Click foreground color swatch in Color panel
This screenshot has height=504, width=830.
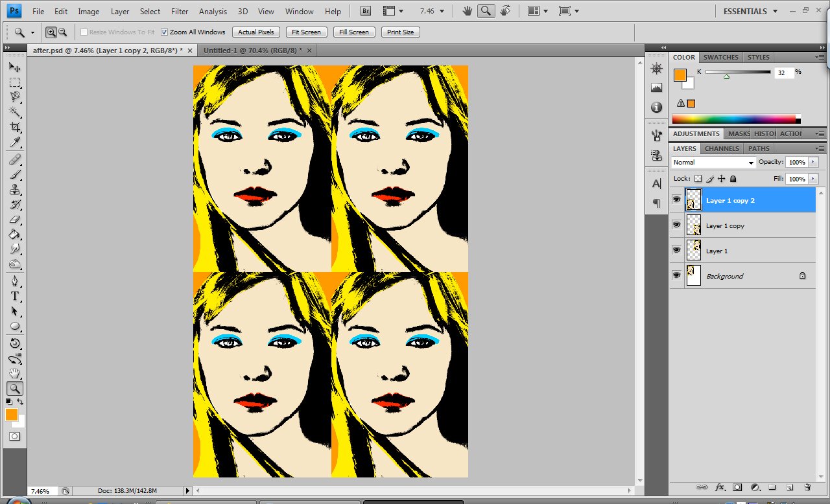[x=680, y=75]
